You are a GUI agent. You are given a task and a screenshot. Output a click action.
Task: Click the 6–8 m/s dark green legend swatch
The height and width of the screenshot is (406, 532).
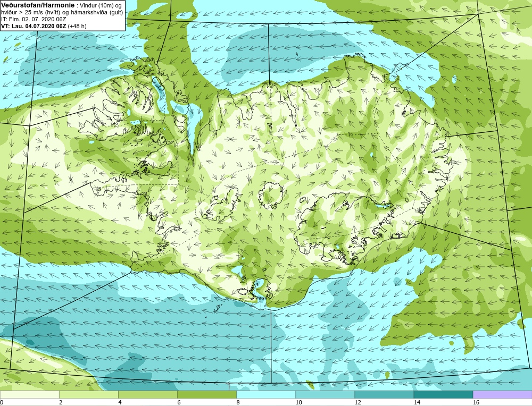point(206,394)
